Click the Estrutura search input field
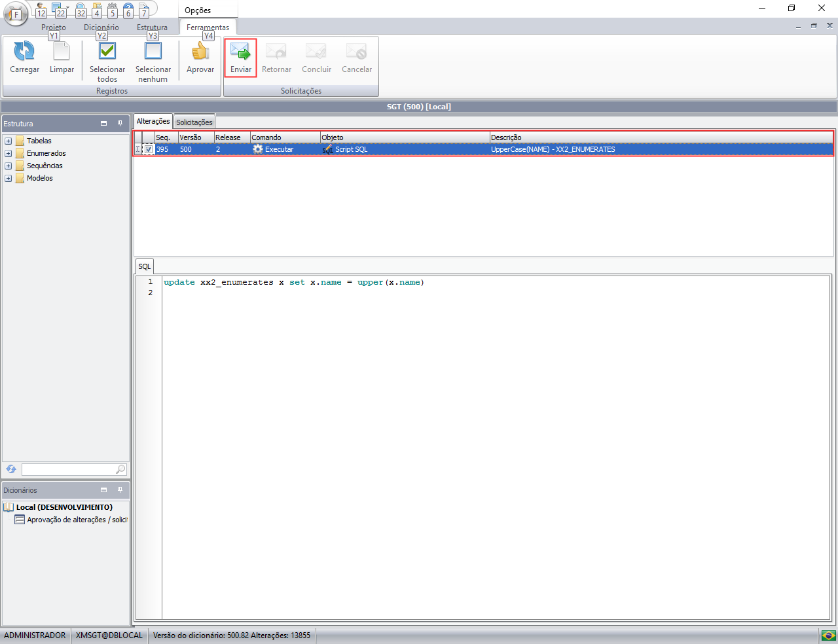 (68, 469)
